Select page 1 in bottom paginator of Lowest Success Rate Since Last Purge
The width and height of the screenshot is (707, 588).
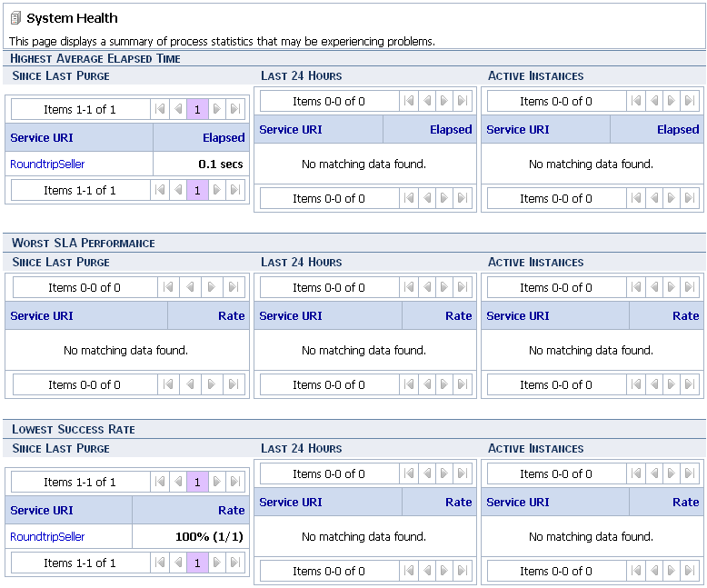pyautogui.click(x=197, y=563)
